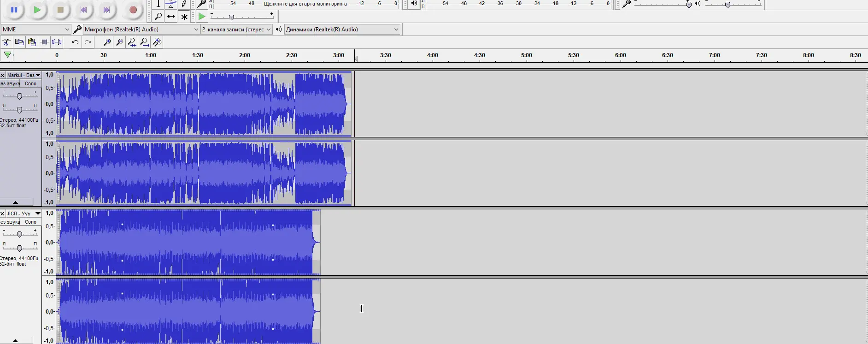The height and width of the screenshot is (344, 868).
Task: Select the Envelope tool
Action: point(171,4)
